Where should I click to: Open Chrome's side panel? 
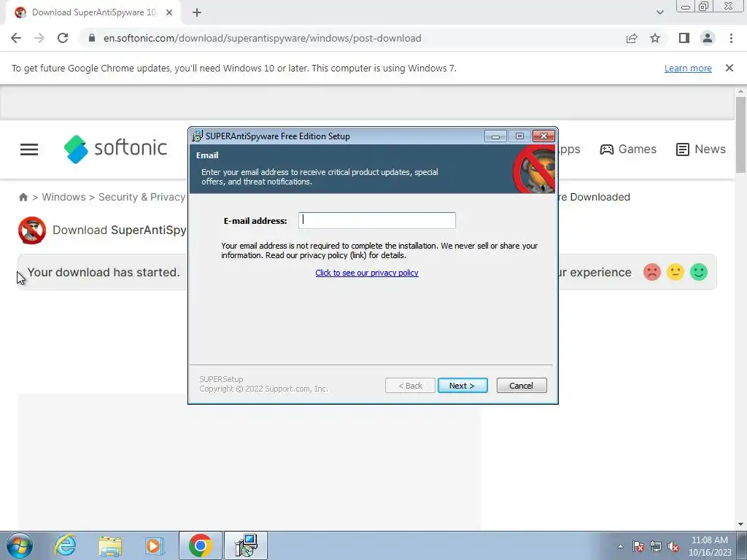point(684,38)
